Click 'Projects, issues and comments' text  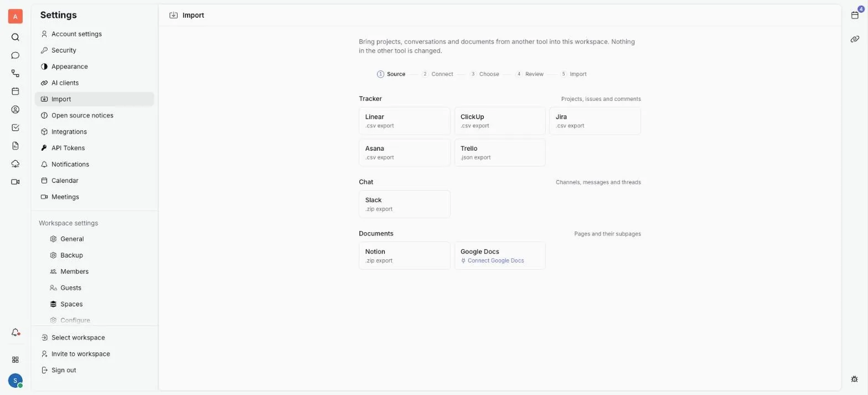pyautogui.click(x=601, y=99)
